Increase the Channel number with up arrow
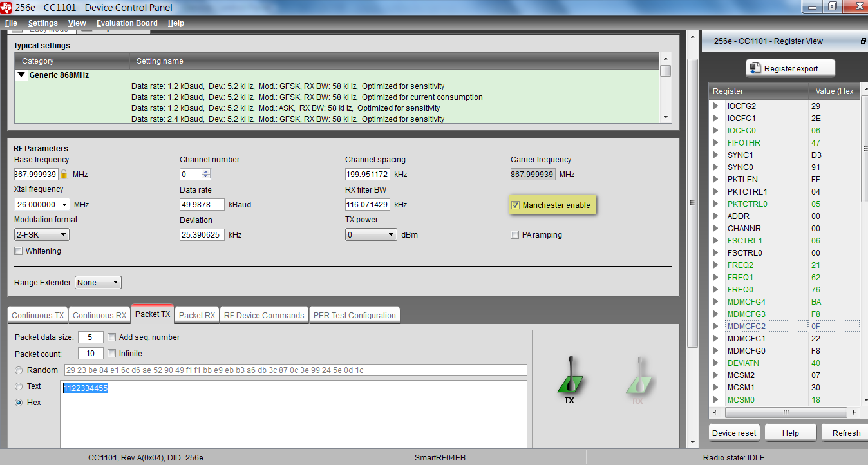Image resolution: width=868 pixels, height=465 pixels. click(206, 171)
